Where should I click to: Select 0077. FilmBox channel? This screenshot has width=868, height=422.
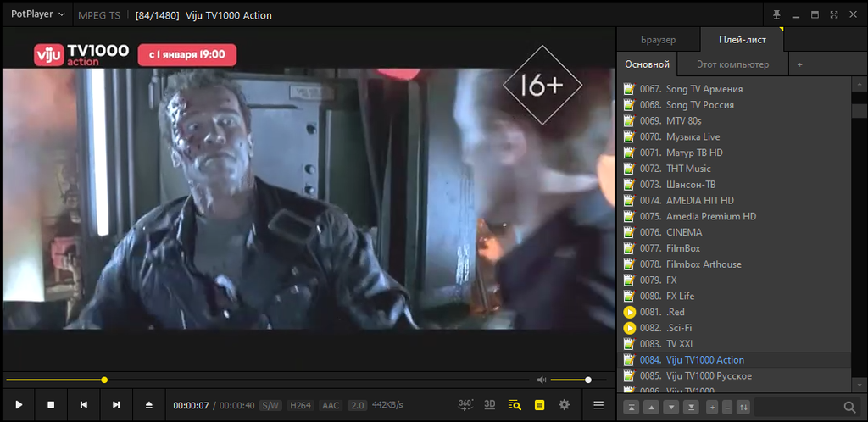point(734,248)
